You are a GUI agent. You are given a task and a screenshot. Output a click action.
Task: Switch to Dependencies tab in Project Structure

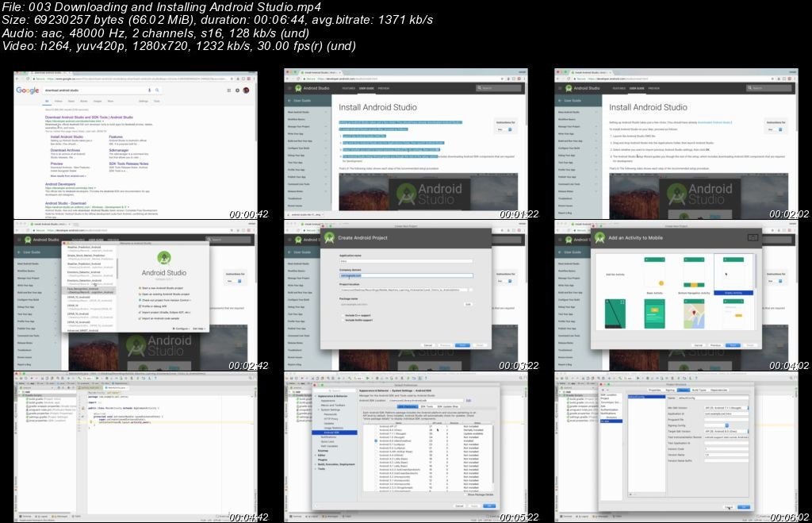pyautogui.click(x=718, y=390)
